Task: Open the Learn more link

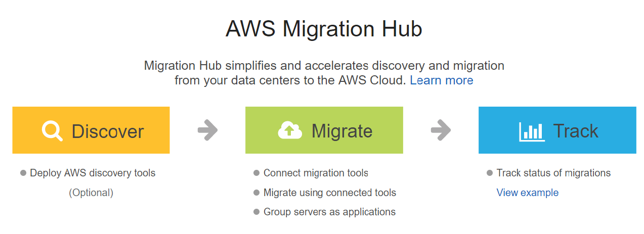Action: pyautogui.click(x=441, y=80)
